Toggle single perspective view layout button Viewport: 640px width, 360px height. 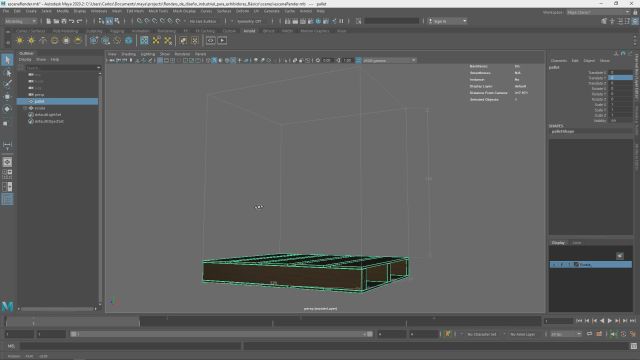[x=7, y=162]
